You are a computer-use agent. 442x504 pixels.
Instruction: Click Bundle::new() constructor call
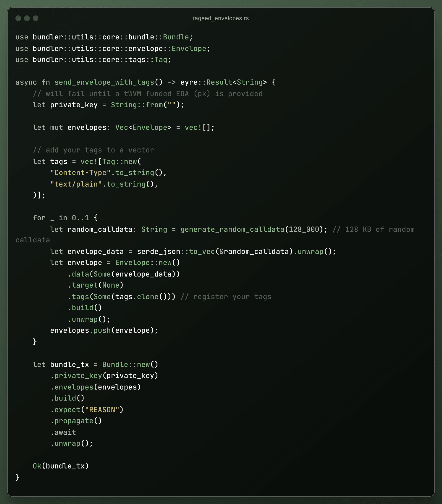click(130, 364)
